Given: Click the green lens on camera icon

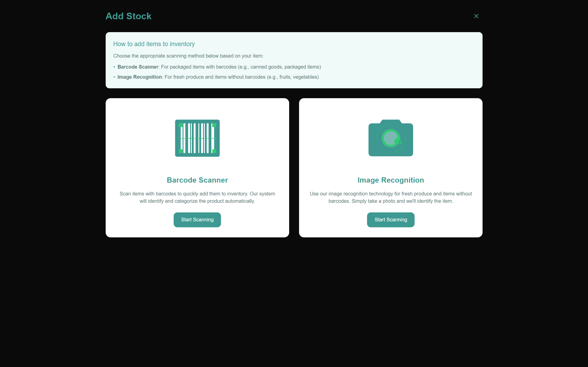Looking at the screenshot, I should point(390,138).
